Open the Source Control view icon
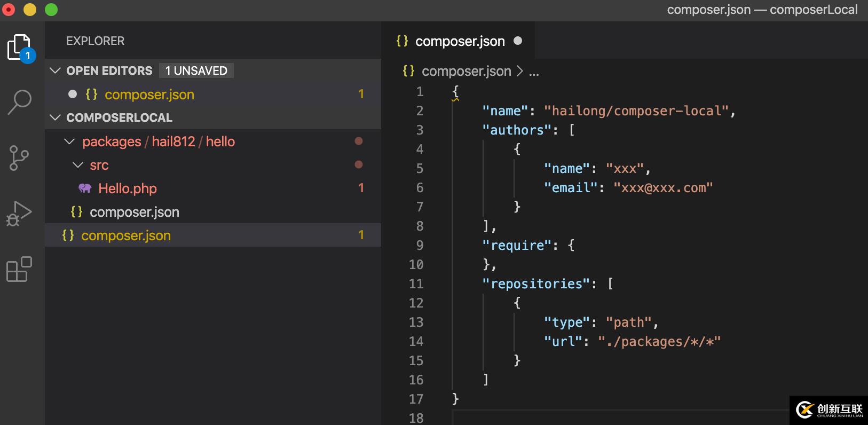Viewport: 868px width, 425px height. (x=19, y=158)
